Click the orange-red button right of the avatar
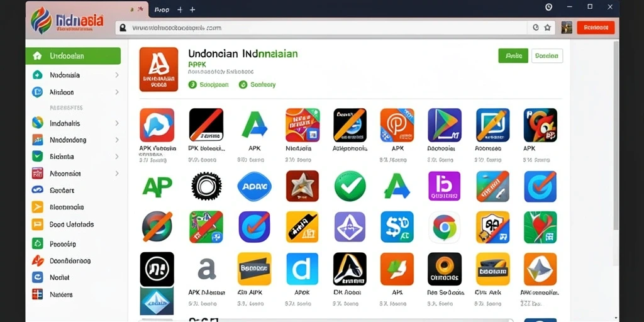 pos(596,28)
